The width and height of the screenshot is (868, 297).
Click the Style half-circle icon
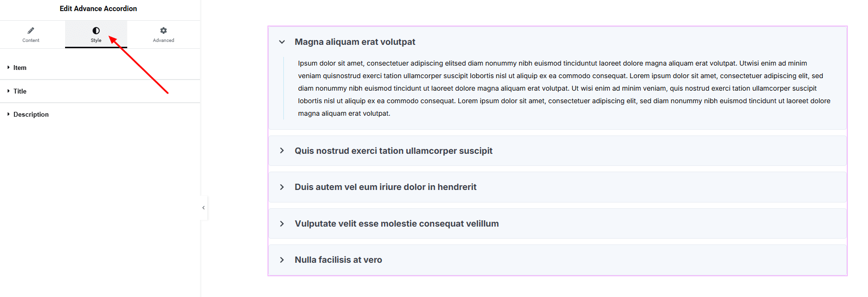click(x=96, y=30)
